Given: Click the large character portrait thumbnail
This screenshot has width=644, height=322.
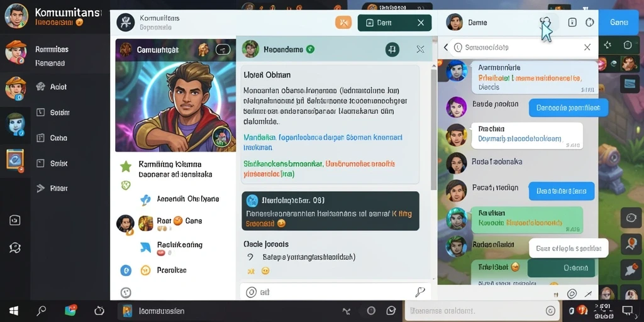Looking at the screenshot, I should (x=176, y=106).
